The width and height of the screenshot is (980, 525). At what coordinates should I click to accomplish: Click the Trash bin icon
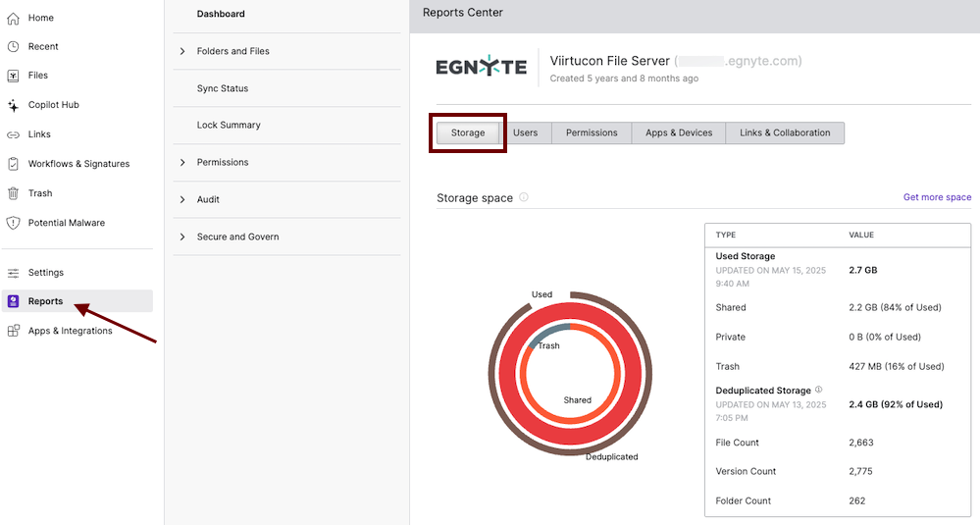13,193
